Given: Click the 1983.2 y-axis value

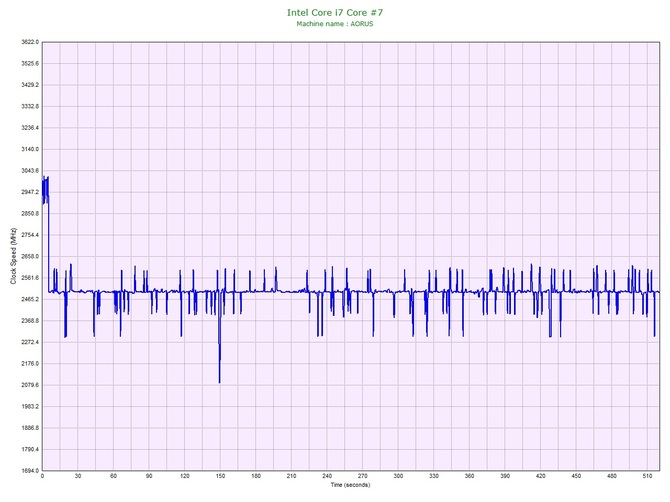Looking at the screenshot, I should pyautogui.click(x=30, y=406).
